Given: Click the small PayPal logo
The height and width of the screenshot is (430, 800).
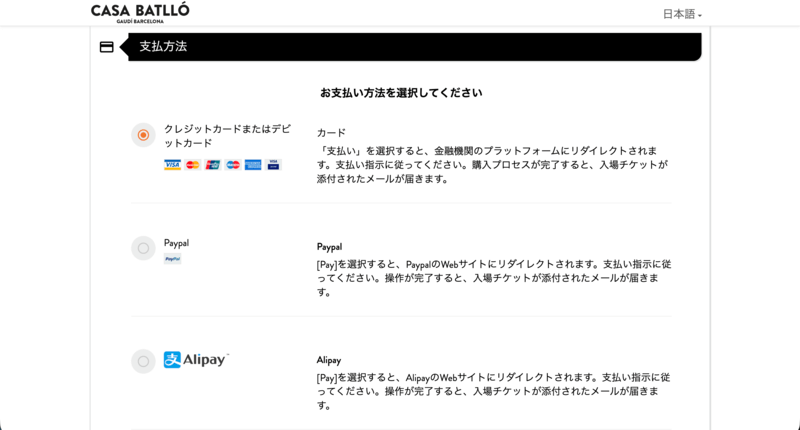Looking at the screenshot, I should (x=172, y=259).
